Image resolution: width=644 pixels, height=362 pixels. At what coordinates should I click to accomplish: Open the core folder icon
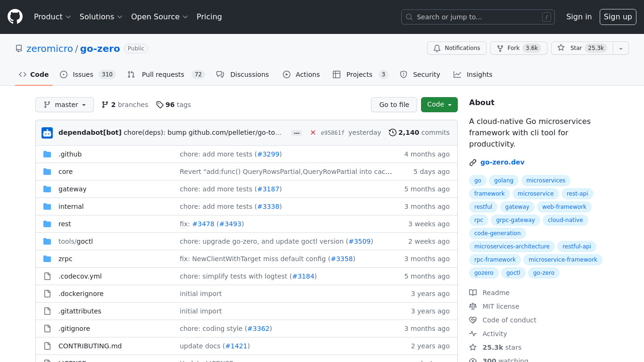point(47,172)
